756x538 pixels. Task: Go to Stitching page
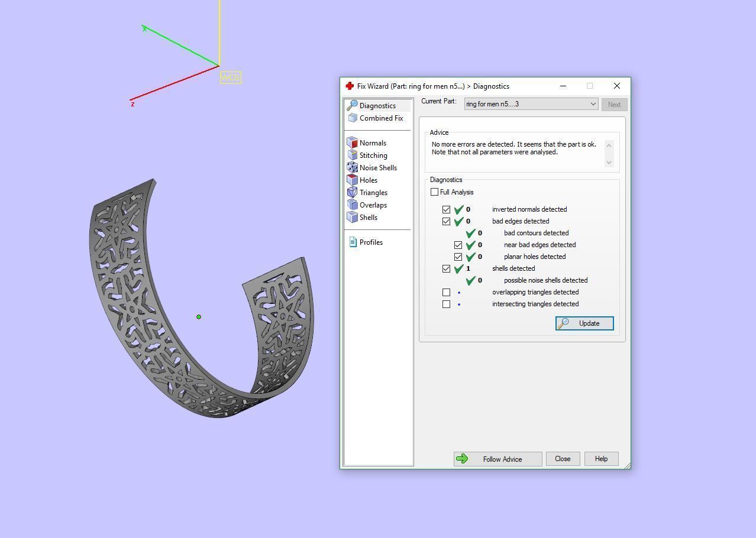point(373,155)
